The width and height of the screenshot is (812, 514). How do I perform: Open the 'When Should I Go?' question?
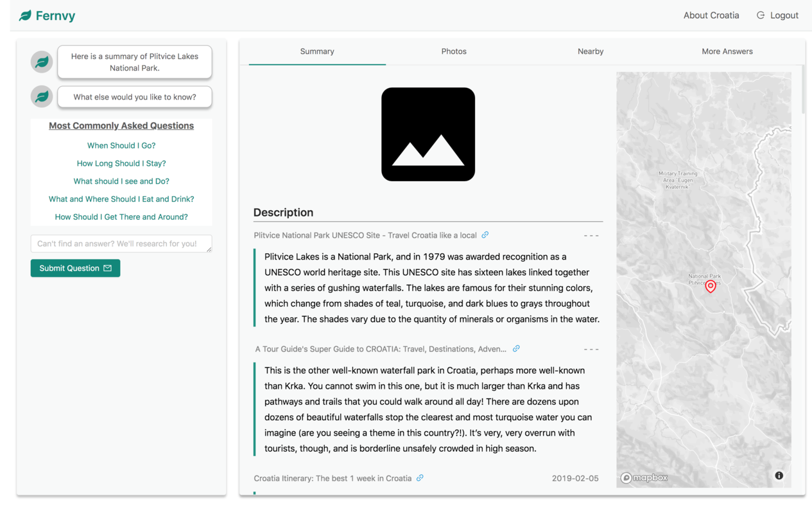coord(121,145)
